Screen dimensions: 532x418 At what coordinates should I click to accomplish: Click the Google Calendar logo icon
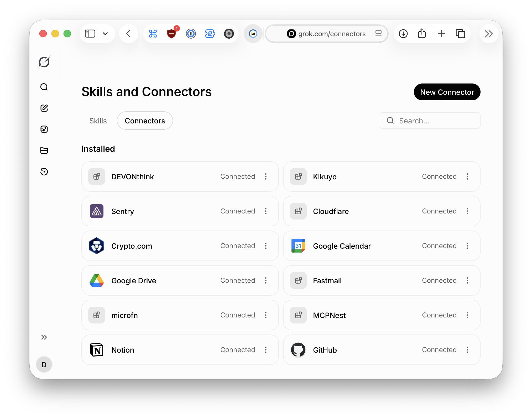click(298, 246)
